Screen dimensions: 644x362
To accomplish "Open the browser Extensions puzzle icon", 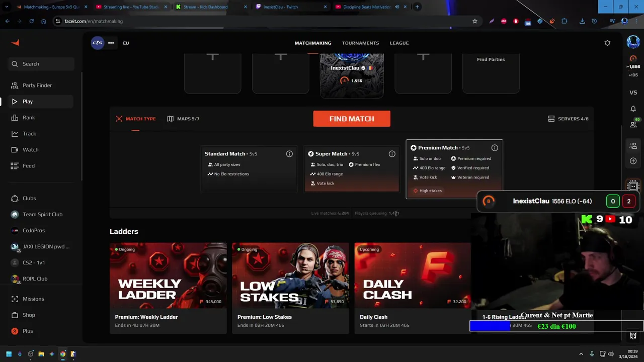I will [x=564, y=21].
